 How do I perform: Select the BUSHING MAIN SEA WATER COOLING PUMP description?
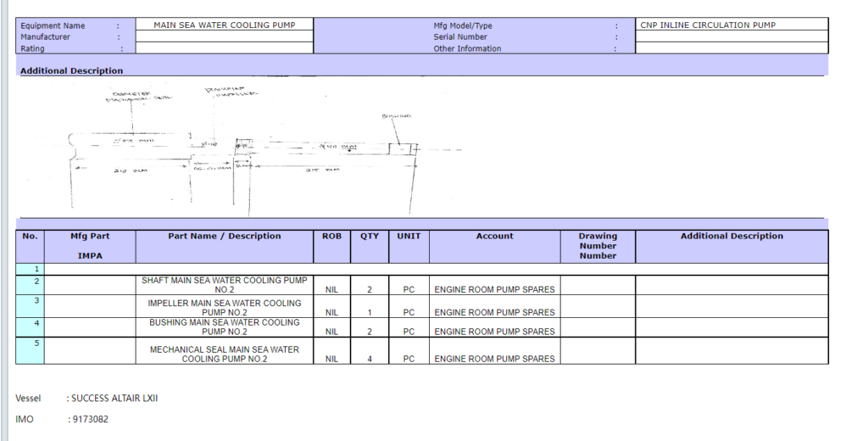224,327
